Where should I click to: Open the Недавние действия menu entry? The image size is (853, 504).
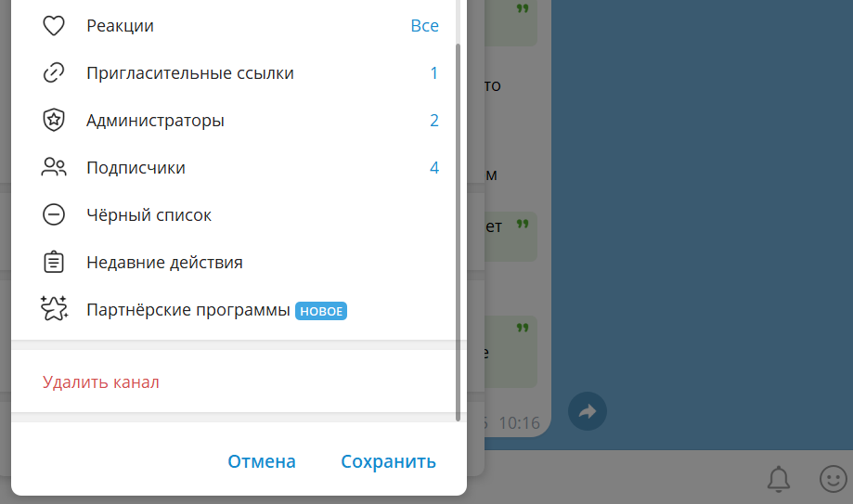tap(164, 263)
